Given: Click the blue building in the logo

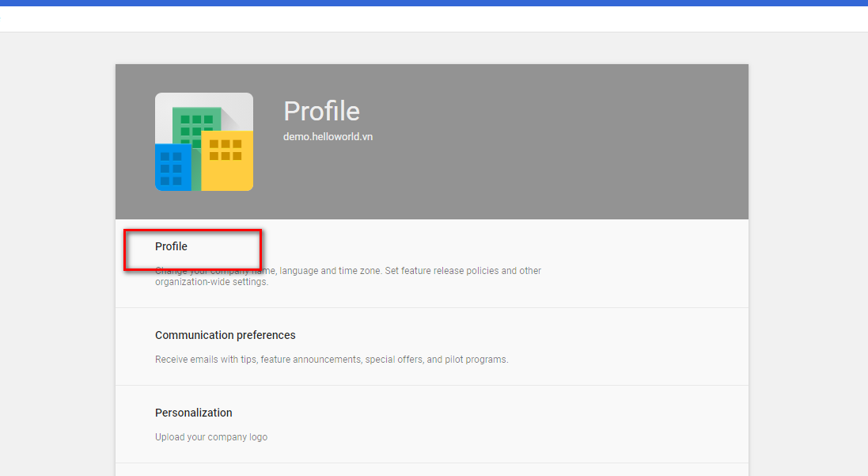Looking at the screenshot, I should pos(172,167).
